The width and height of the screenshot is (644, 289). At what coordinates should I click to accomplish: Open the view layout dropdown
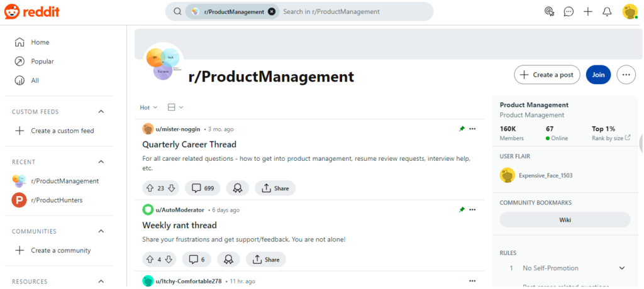coord(175,107)
